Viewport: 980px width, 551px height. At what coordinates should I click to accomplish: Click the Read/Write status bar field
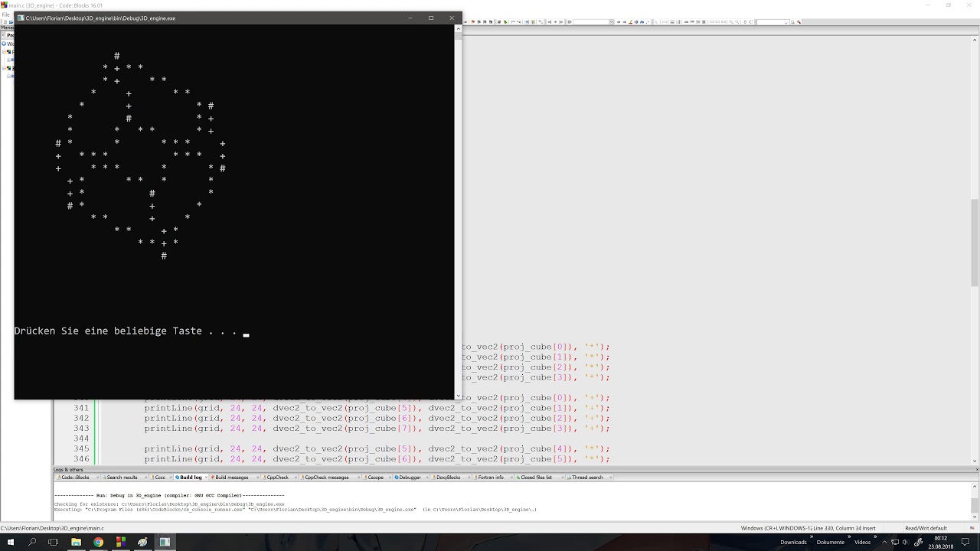(x=917, y=528)
